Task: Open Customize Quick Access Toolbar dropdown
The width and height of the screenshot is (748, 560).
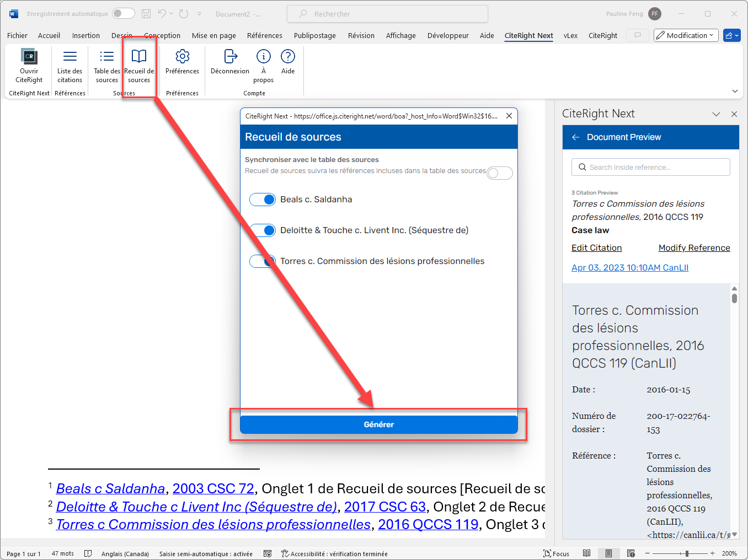Action: pos(199,14)
